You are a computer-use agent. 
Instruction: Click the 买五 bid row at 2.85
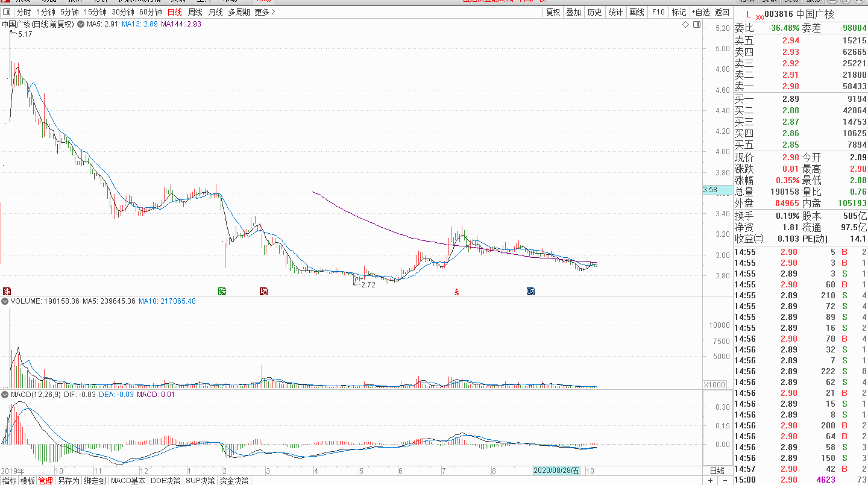[800, 145]
